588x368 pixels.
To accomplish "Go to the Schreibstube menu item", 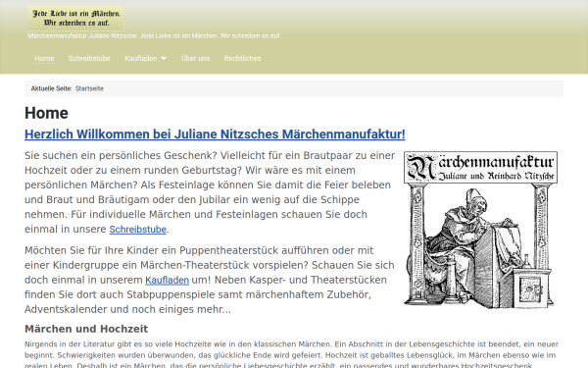I will tap(89, 58).
